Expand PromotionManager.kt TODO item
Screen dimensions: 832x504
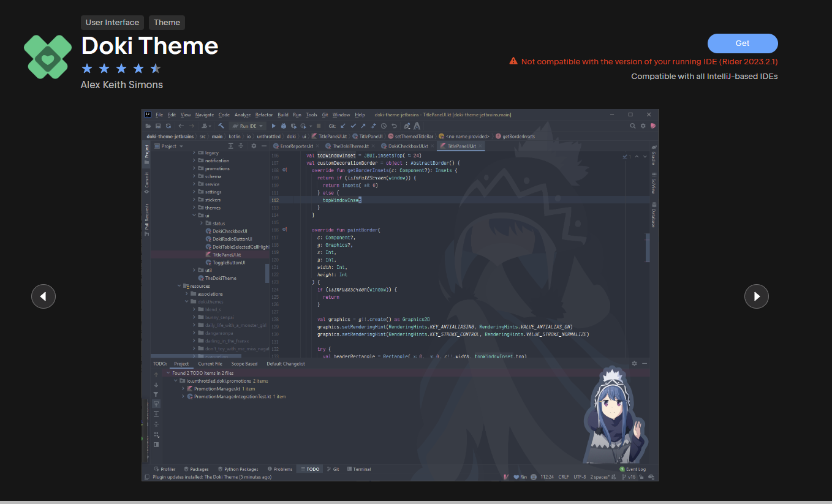click(x=182, y=388)
